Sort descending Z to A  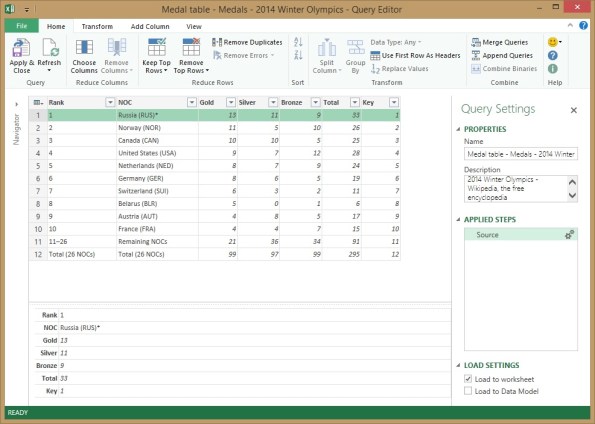298,55
